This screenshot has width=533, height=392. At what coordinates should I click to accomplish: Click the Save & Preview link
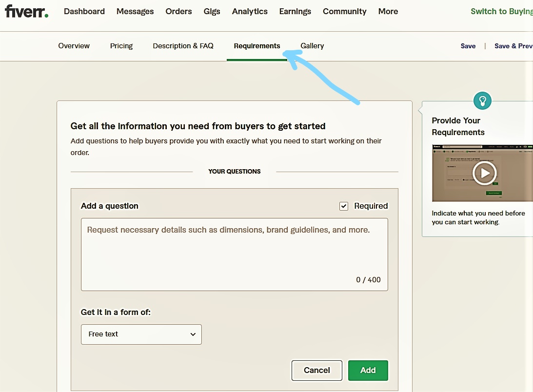[x=513, y=46]
